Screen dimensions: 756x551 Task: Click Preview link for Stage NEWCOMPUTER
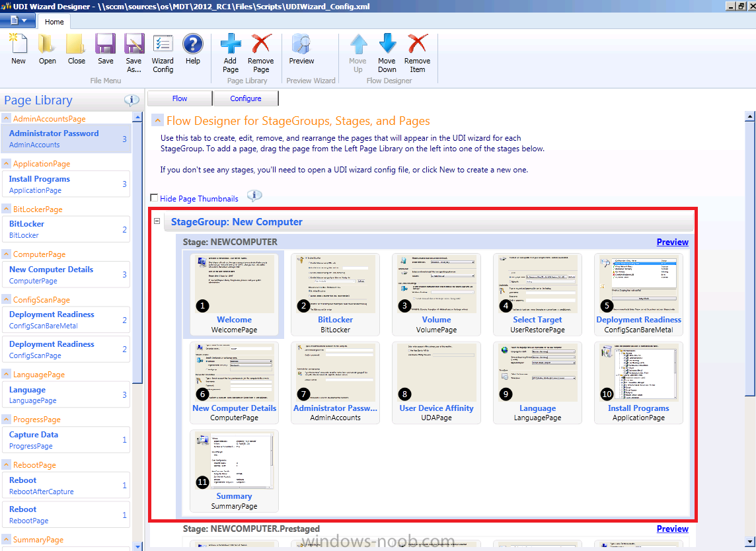pyautogui.click(x=672, y=242)
